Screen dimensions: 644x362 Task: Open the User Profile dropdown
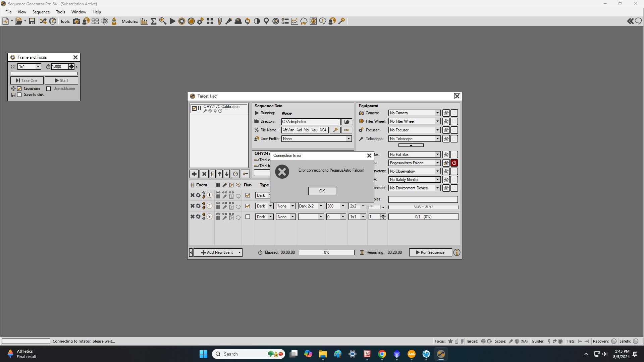click(348, 139)
